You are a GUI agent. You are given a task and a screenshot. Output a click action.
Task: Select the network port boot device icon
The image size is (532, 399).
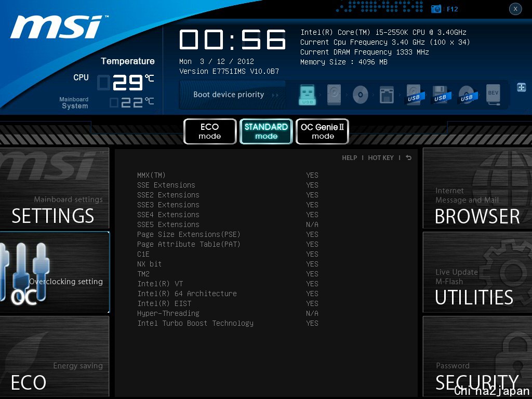[387, 95]
